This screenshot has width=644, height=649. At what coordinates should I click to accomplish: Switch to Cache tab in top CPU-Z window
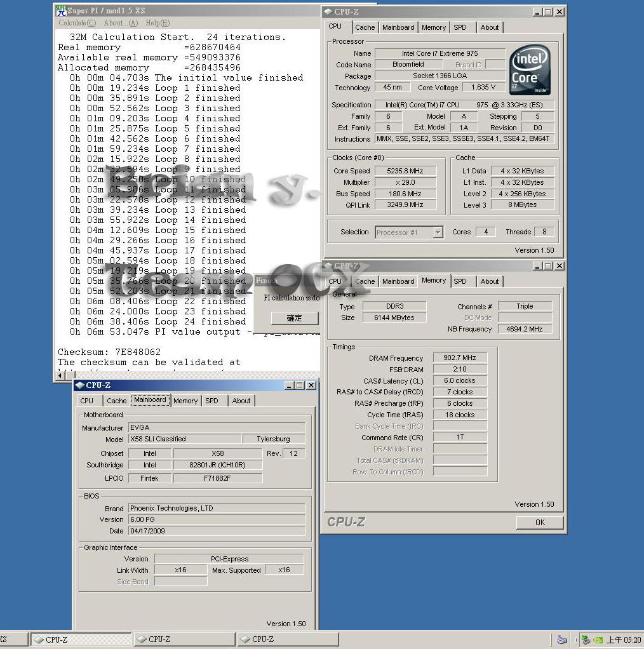(365, 27)
